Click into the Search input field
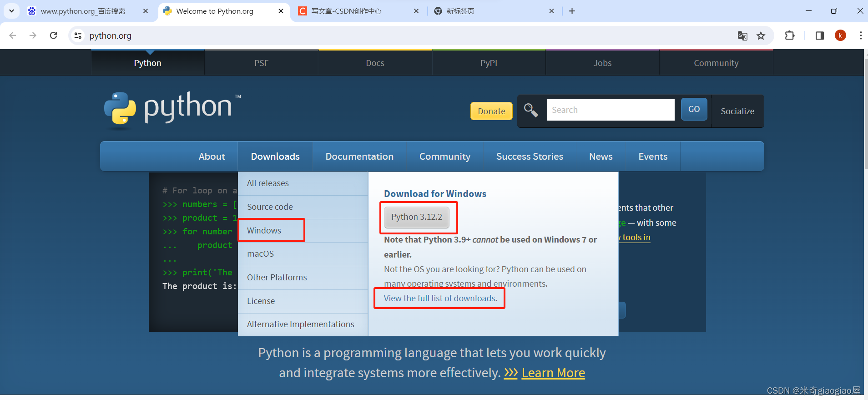The image size is (868, 400). [x=611, y=110]
